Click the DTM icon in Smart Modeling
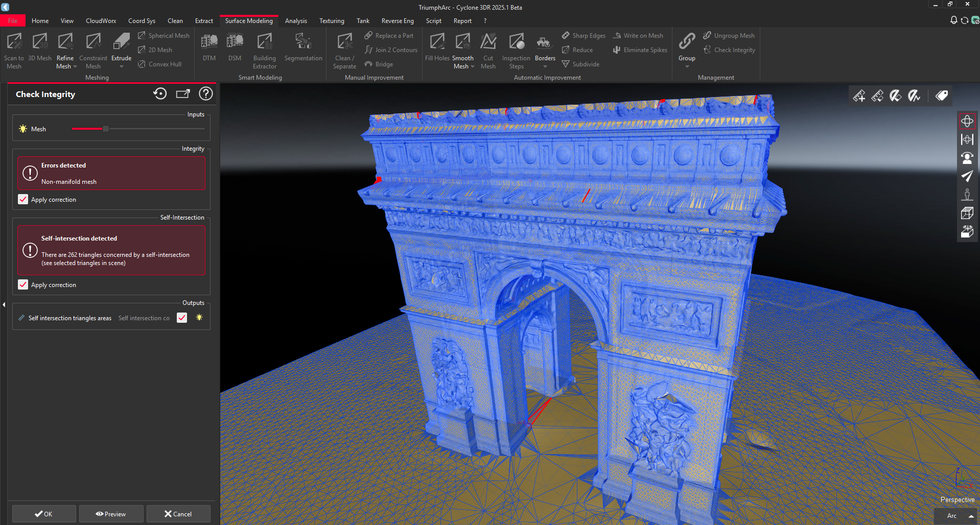The width and height of the screenshot is (980, 525). click(209, 42)
